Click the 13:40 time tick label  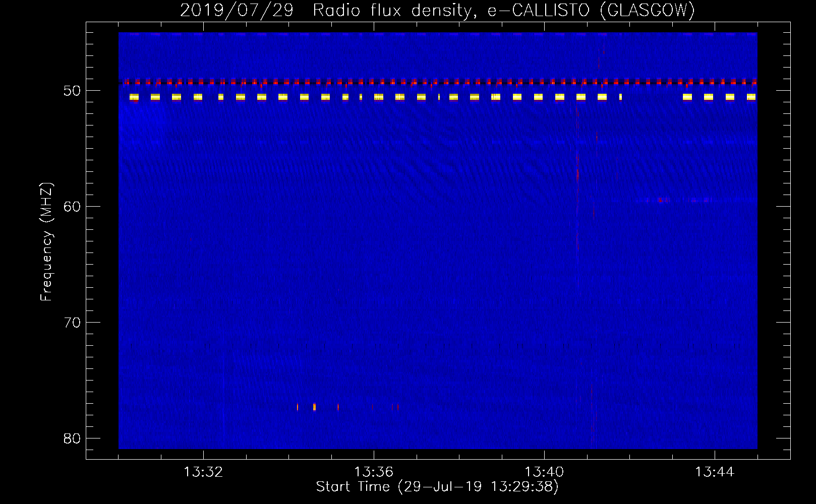(544, 472)
